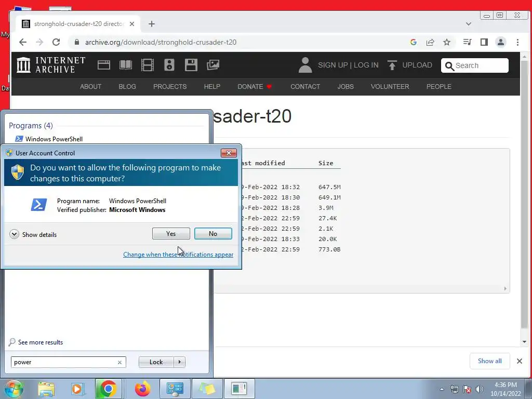Open CONTACT menu item
Image resolution: width=532 pixels, height=399 pixels.
[x=305, y=87]
